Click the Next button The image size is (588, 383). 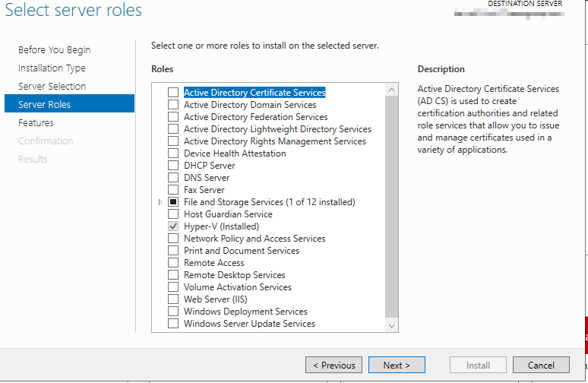[397, 365]
